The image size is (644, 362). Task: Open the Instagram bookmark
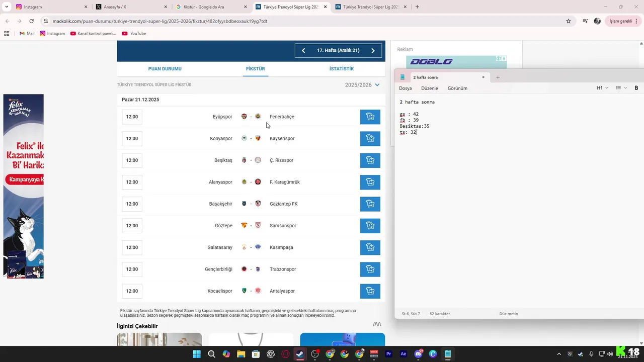(52, 33)
